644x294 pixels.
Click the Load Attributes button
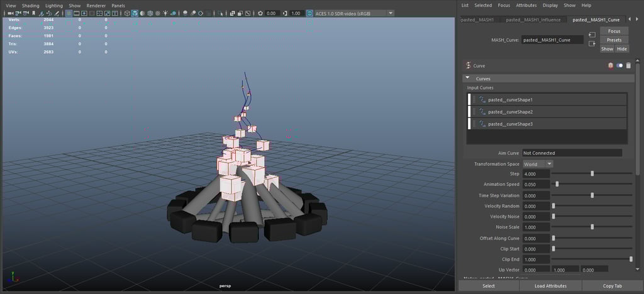click(549, 286)
